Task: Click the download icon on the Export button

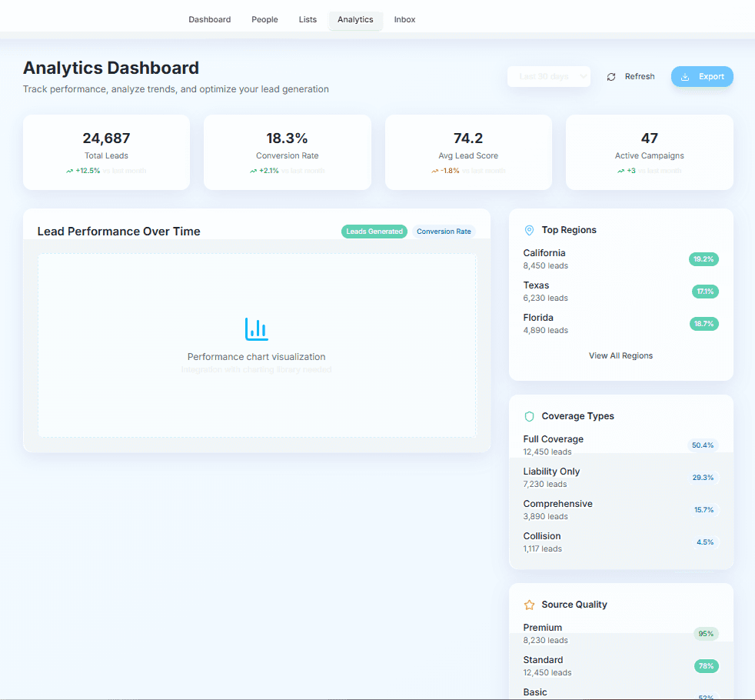Action: click(x=685, y=76)
